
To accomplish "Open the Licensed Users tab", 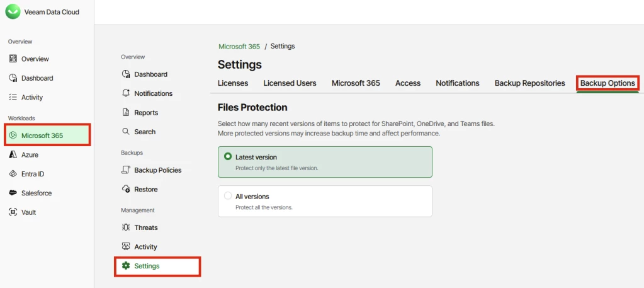I will point(290,83).
